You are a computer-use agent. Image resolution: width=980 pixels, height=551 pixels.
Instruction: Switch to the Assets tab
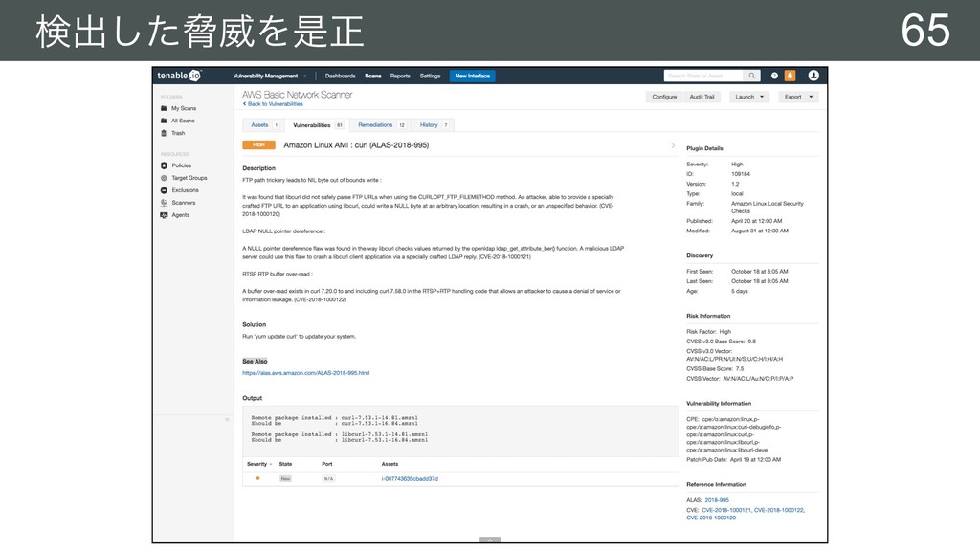pyautogui.click(x=263, y=125)
